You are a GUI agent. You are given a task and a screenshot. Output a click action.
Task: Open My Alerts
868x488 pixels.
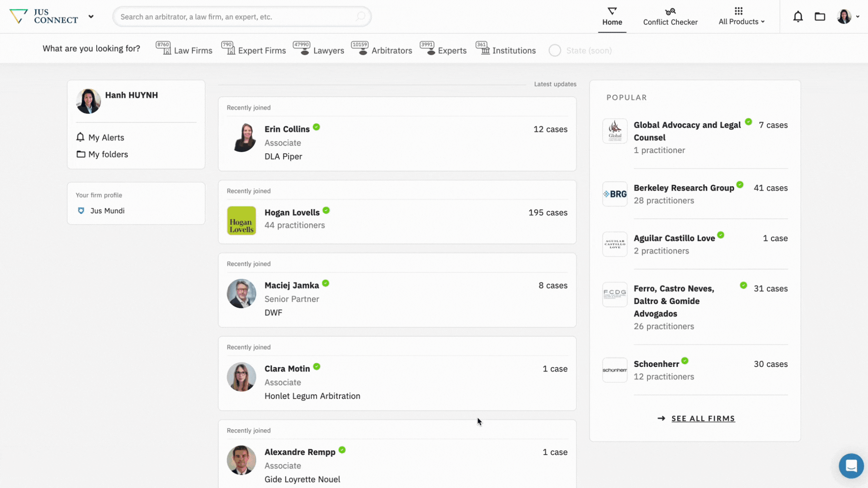tap(100, 137)
